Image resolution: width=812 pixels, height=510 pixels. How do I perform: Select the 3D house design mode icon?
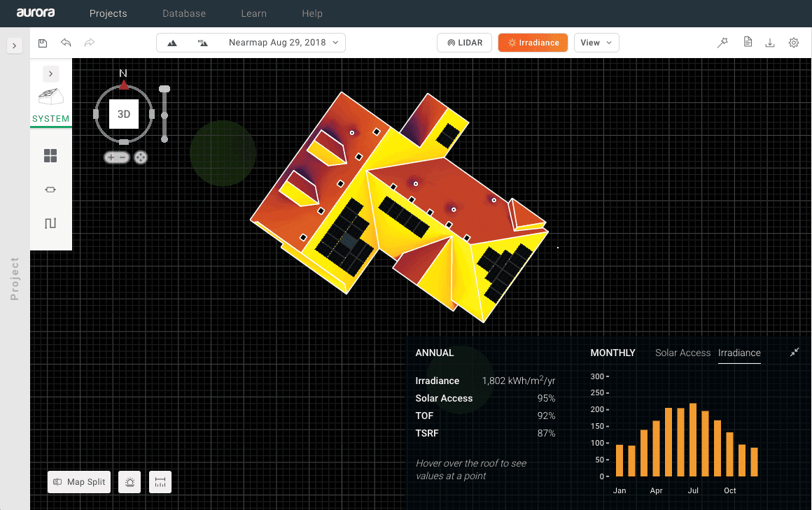tap(50, 98)
